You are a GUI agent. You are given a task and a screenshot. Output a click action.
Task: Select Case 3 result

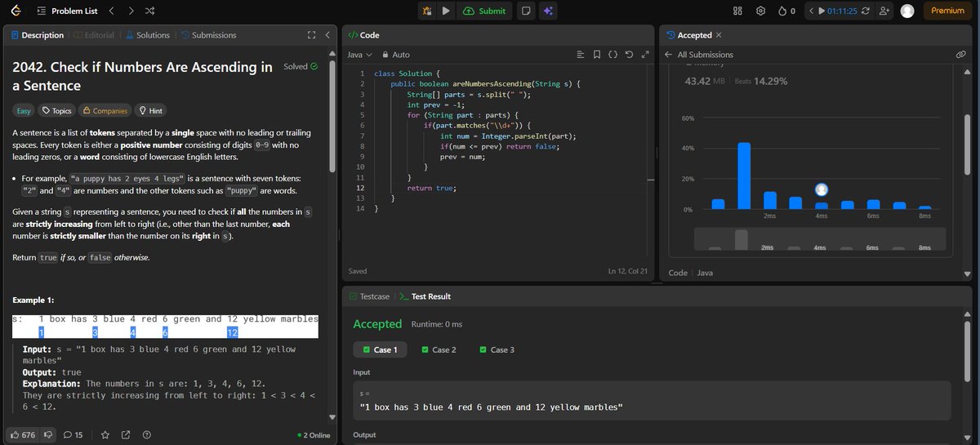(497, 349)
